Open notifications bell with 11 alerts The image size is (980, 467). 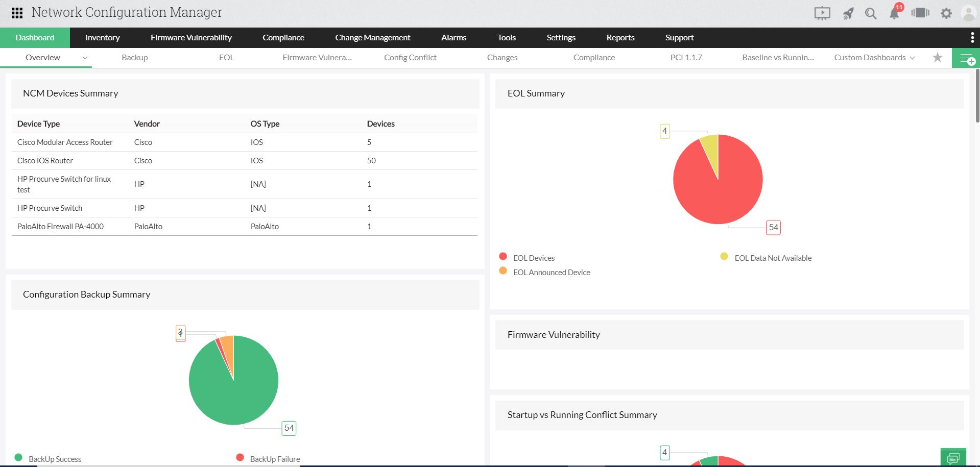coord(894,13)
